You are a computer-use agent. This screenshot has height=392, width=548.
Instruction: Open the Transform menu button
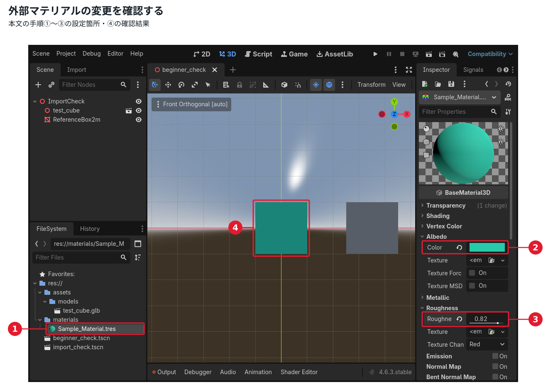372,85
